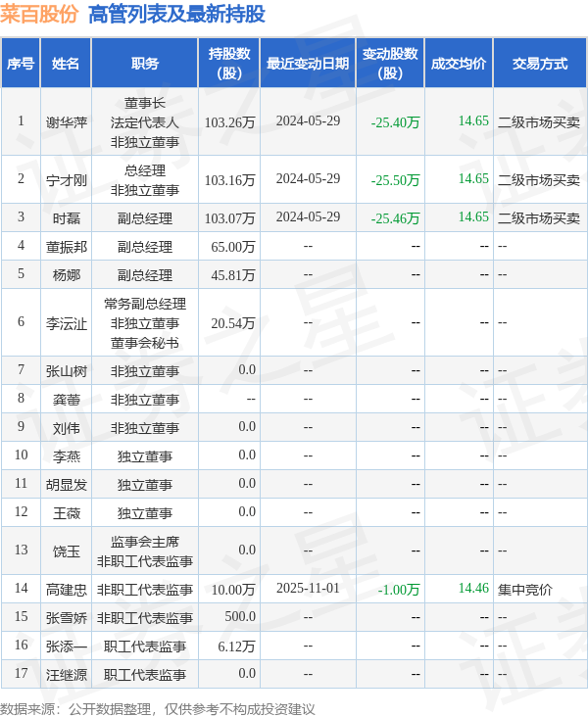Select the name cell 高建忠
This screenshot has width=588, height=718.
67,590
